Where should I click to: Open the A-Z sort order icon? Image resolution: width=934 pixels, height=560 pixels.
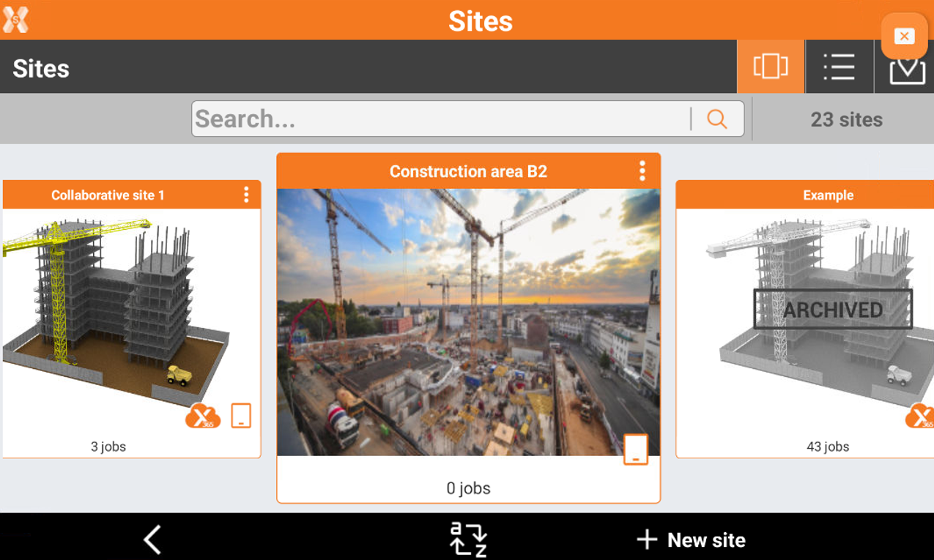tap(468, 540)
